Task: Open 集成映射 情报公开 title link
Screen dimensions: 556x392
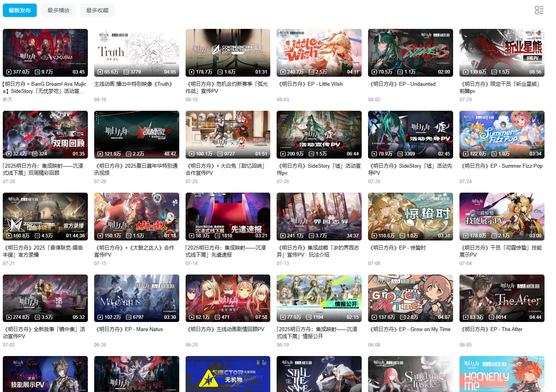Action: click(x=317, y=333)
